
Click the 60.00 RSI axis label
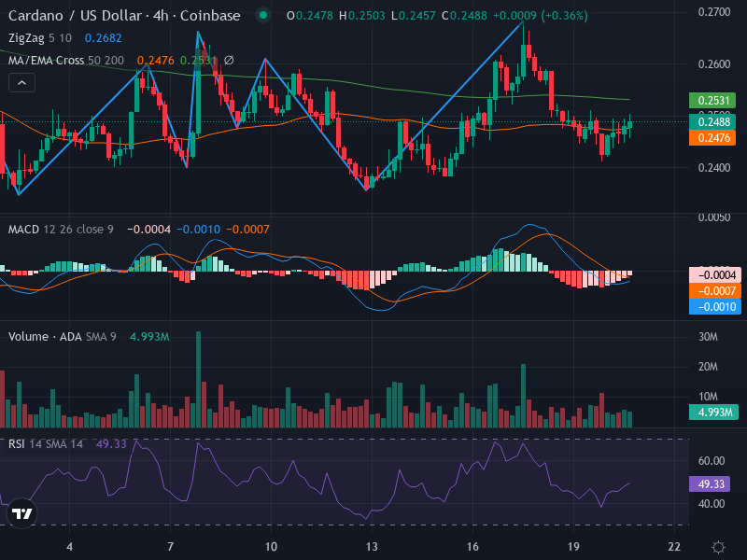[712, 461]
